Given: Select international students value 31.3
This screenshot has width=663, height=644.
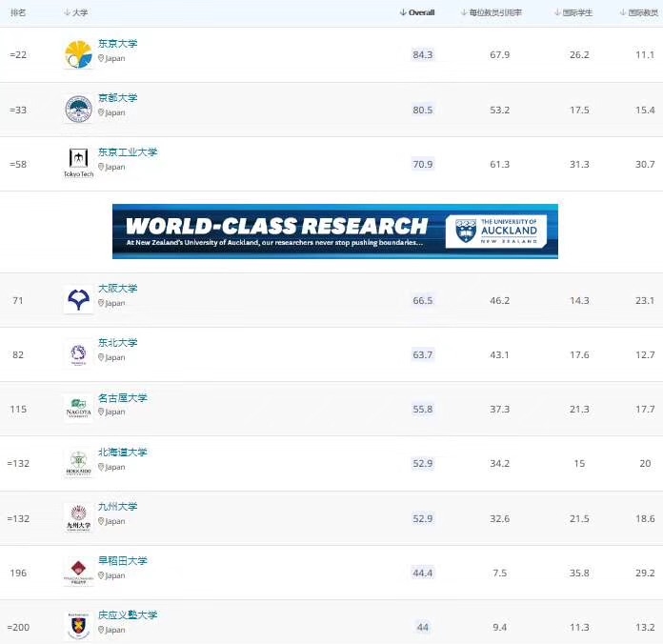Looking at the screenshot, I should pyautogui.click(x=579, y=164).
